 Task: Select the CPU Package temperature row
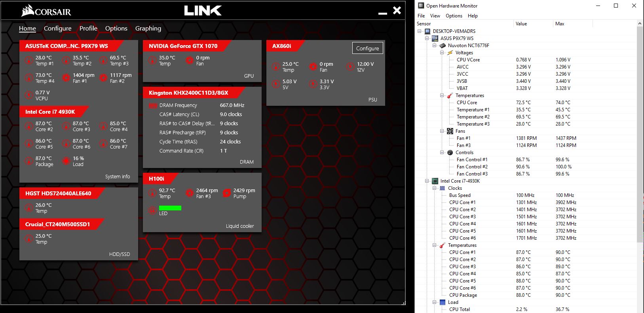coord(526,295)
